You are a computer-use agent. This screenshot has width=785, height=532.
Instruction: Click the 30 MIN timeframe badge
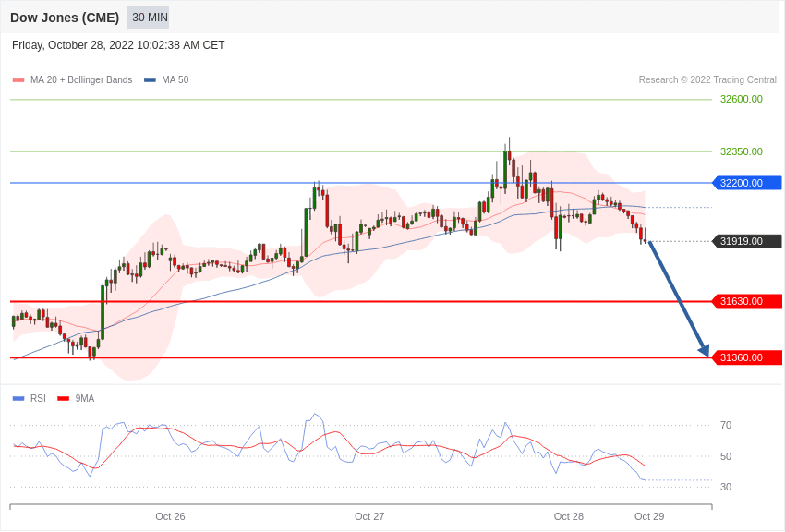(x=148, y=18)
